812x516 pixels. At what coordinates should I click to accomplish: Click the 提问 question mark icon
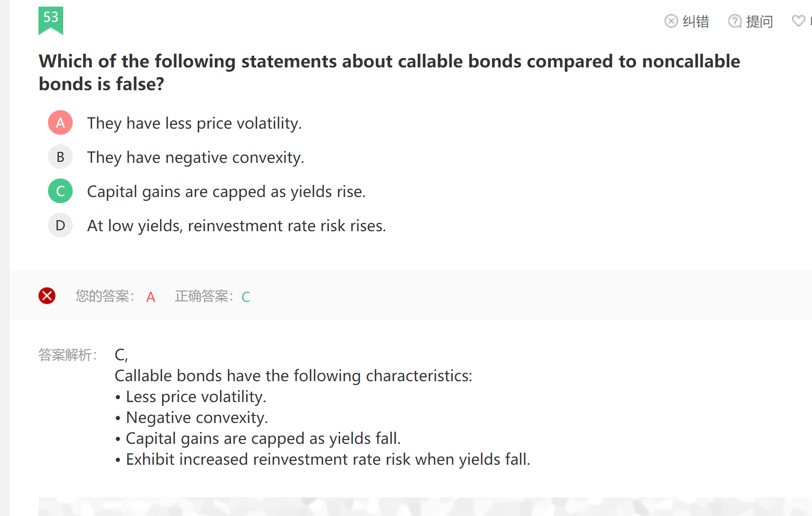(x=735, y=21)
